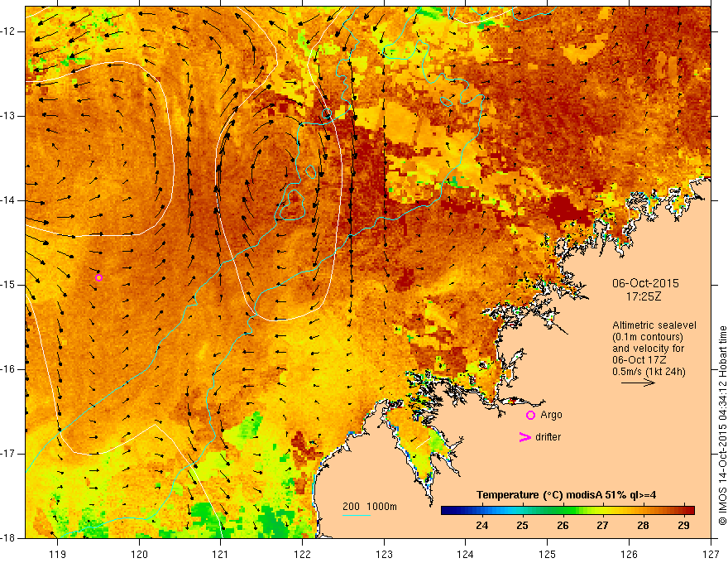Click the magenta drifter legend arrowhead
Viewport: 728px width, 563px height.
524,437
